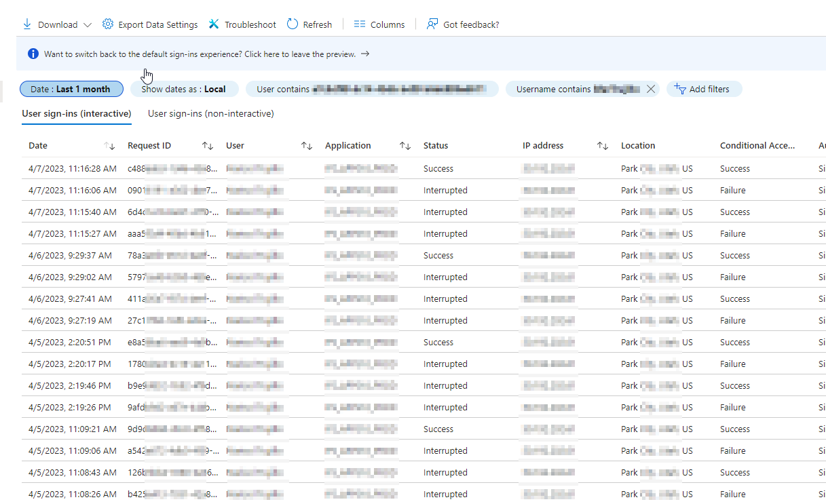Change Show dates as Local filter

click(184, 89)
